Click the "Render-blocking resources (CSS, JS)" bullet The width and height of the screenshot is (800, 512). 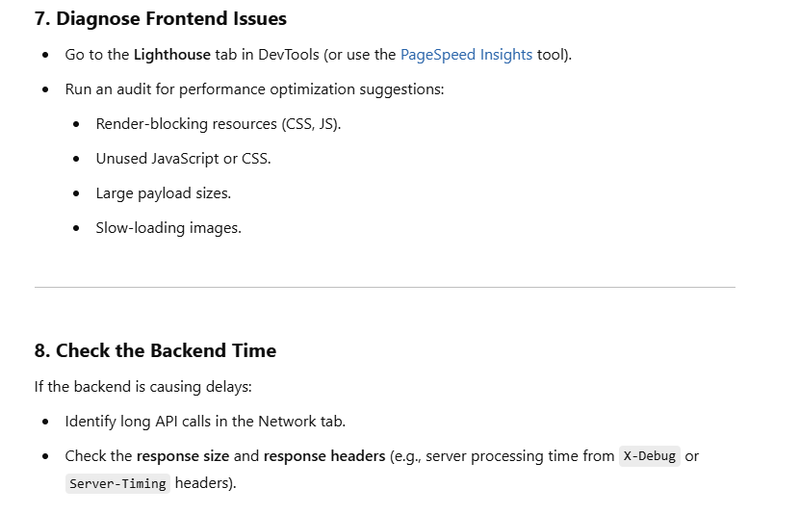click(x=218, y=124)
